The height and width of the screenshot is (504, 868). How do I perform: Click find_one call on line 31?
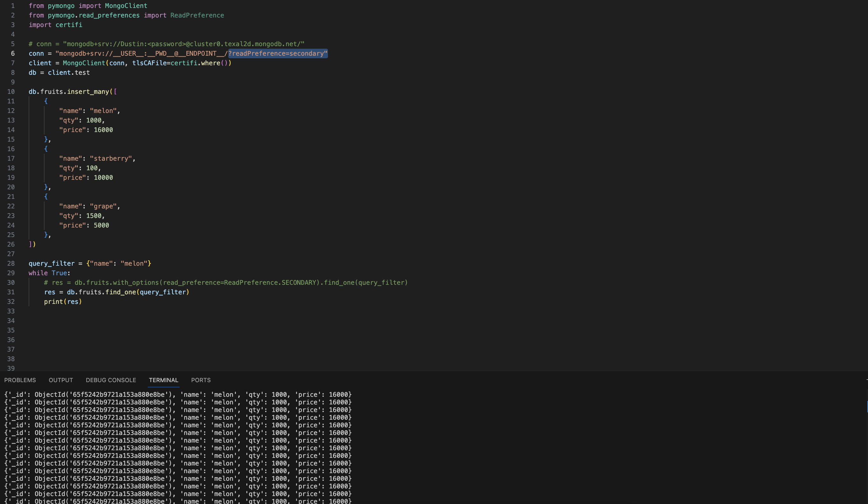[121, 292]
